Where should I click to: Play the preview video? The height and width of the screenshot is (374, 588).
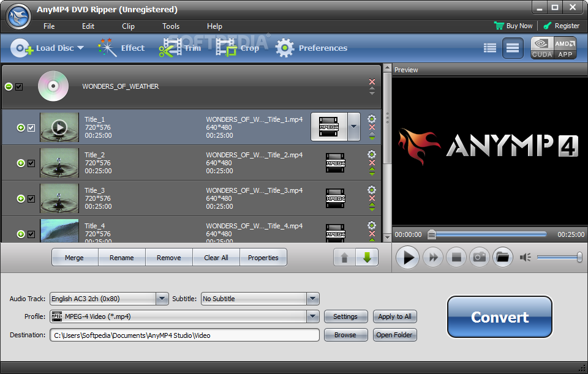pyautogui.click(x=408, y=258)
